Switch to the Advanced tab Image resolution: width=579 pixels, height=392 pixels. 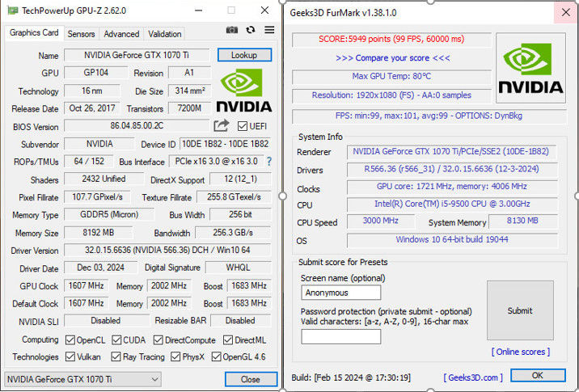(x=121, y=34)
